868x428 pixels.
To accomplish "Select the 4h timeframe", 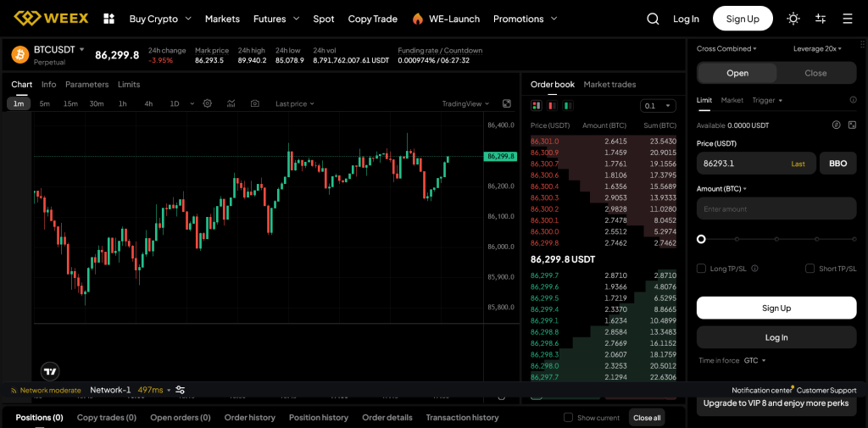I will (148, 103).
